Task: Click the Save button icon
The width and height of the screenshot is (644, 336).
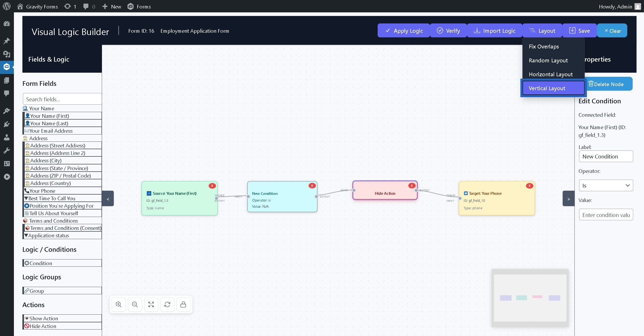Action: coord(572,30)
